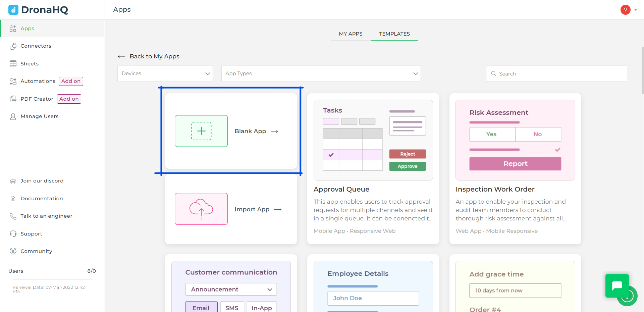
Task: Click the pink Import App cloud icon
Action: tap(201, 209)
